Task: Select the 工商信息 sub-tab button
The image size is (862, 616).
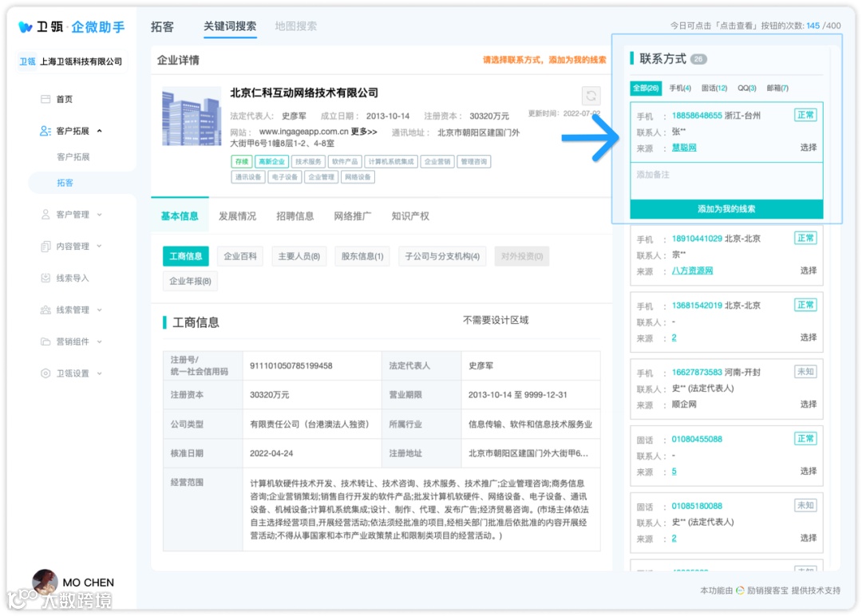Action: (186, 257)
